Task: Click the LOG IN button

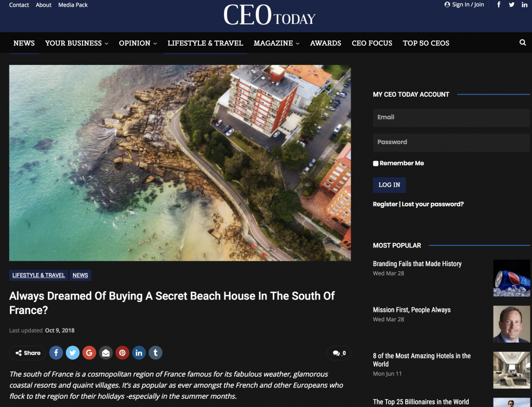Action: point(389,185)
